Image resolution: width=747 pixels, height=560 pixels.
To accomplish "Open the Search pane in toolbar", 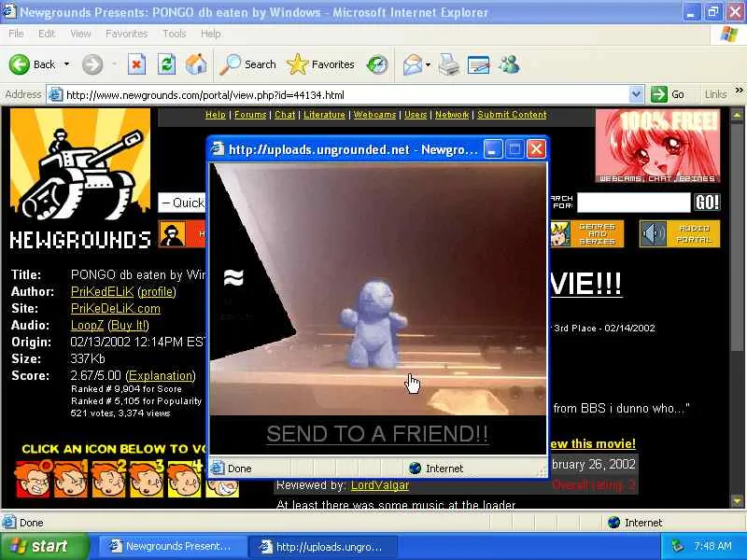I will coord(247,64).
